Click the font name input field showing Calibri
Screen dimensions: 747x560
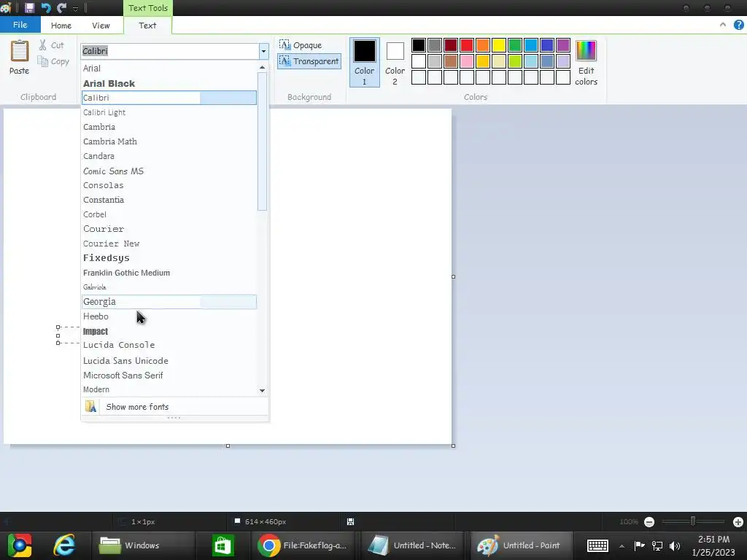click(x=169, y=51)
